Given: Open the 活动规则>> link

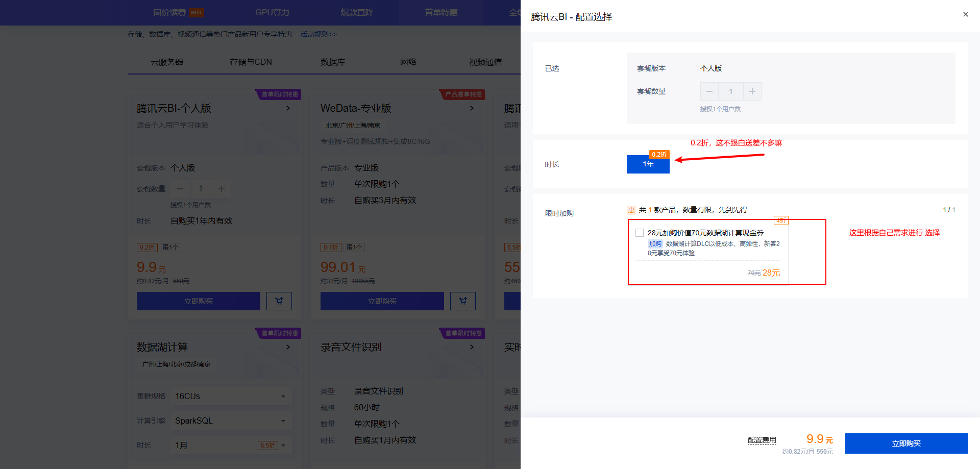Looking at the screenshot, I should [x=318, y=34].
